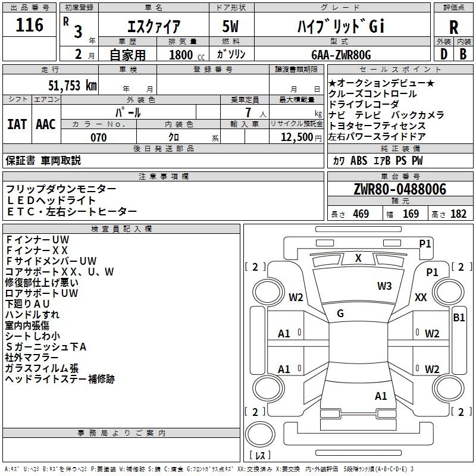Click the door type 5W
The width and height of the screenshot is (476, 476).
click(x=230, y=26)
